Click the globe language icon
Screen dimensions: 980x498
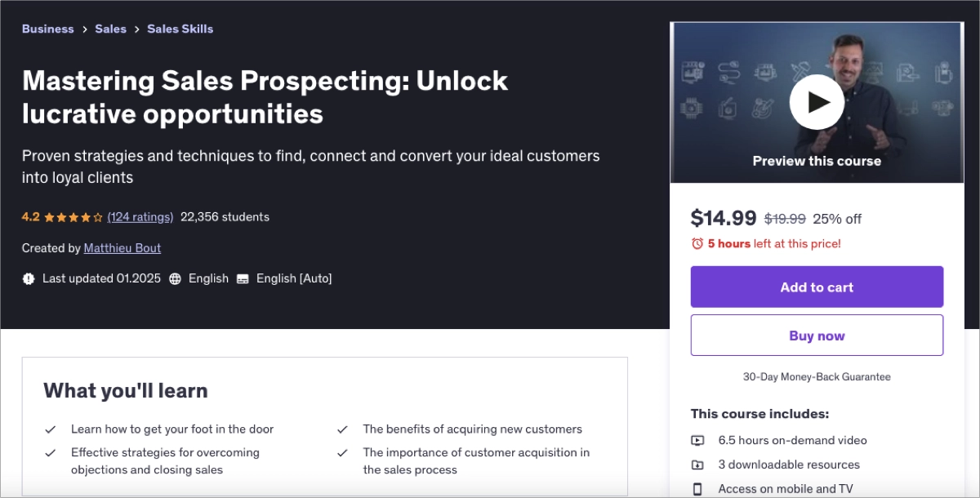(175, 278)
